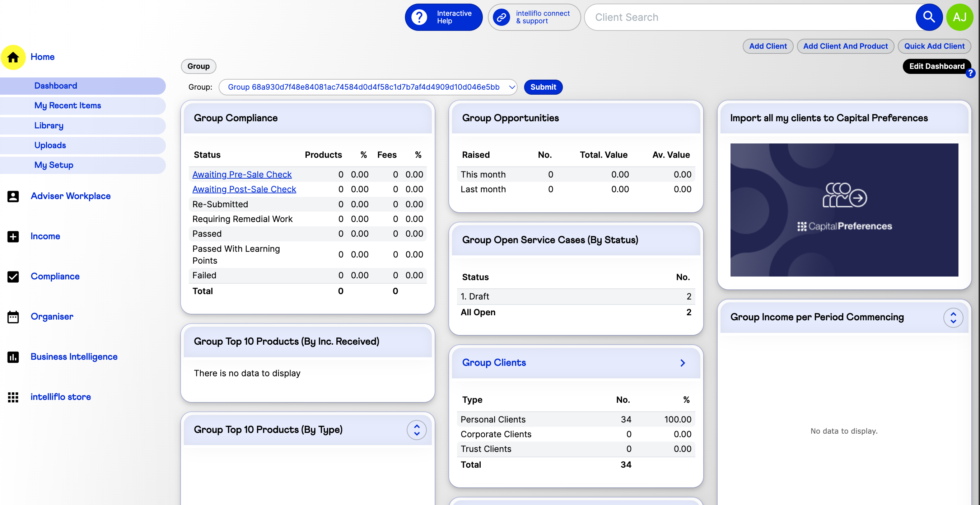The image size is (980, 505).
Task: Click the Add Client button
Action: pyautogui.click(x=768, y=46)
